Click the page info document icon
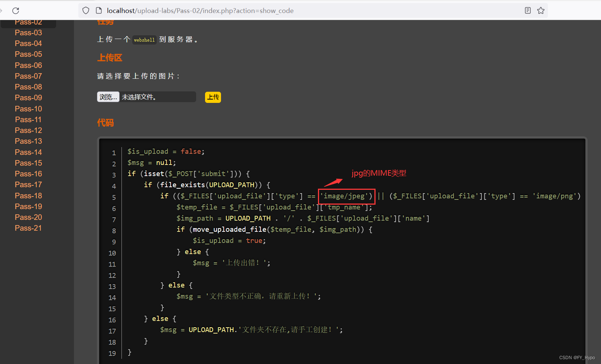The height and width of the screenshot is (364, 601). (x=99, y=11)
